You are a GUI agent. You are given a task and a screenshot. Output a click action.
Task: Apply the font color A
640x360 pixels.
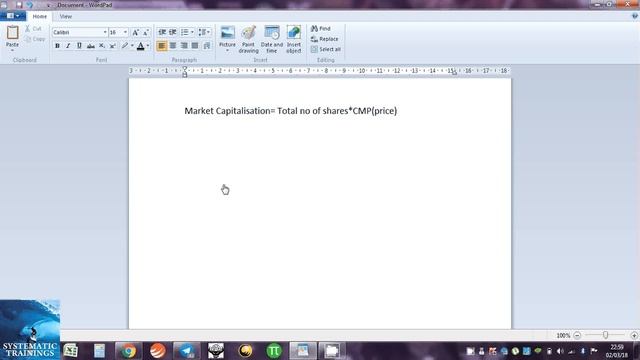140,46
